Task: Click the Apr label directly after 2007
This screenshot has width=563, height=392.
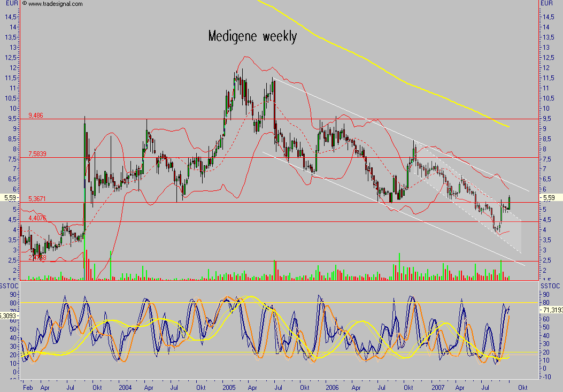Action: [x=460, y=387]
